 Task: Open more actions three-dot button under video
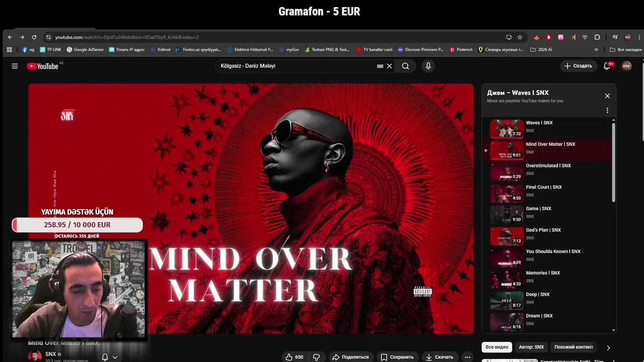[x=467, y=357]
